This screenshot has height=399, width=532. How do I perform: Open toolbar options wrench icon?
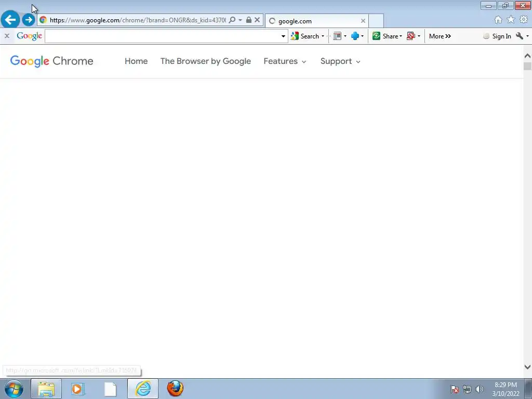[x=520, y=36]
